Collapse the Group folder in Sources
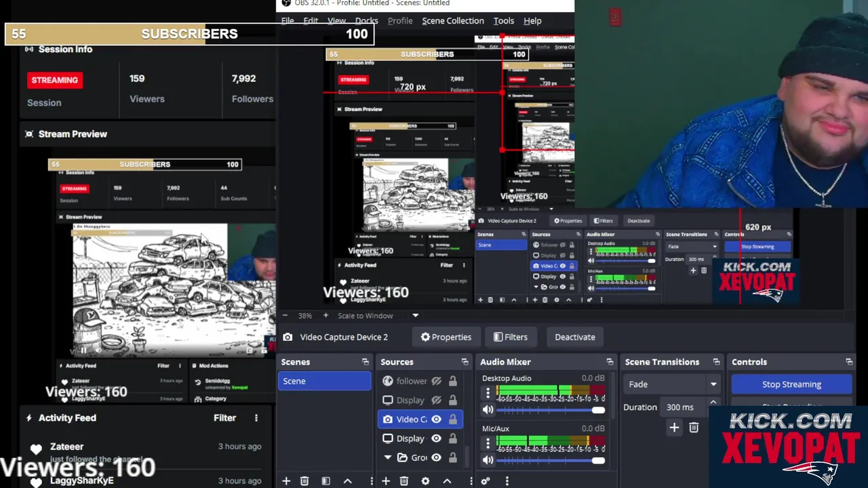Screen dimensions: 868x488 tap(388, 457)
